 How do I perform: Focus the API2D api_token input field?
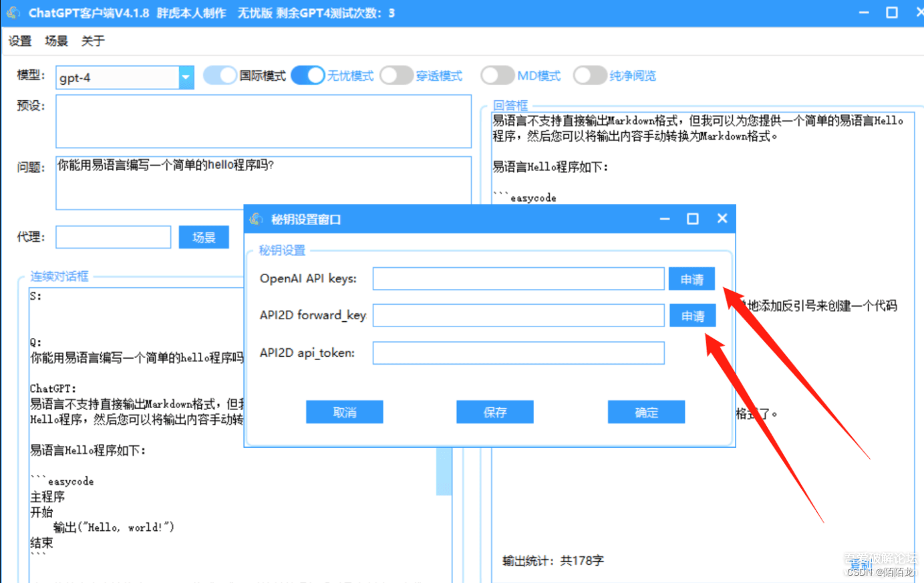(x=518, y=353)
